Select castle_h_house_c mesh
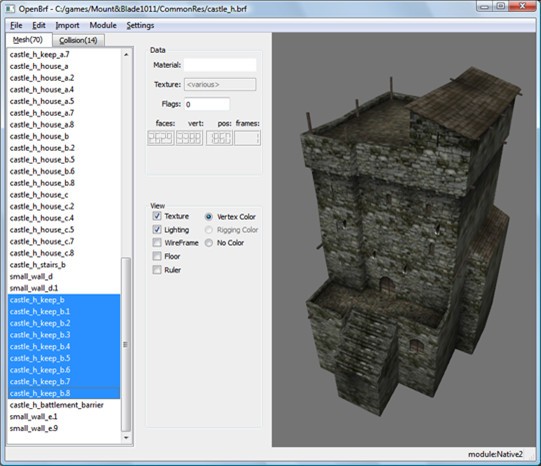Viewport: 541px width, 466px height. tap(64, 195)
